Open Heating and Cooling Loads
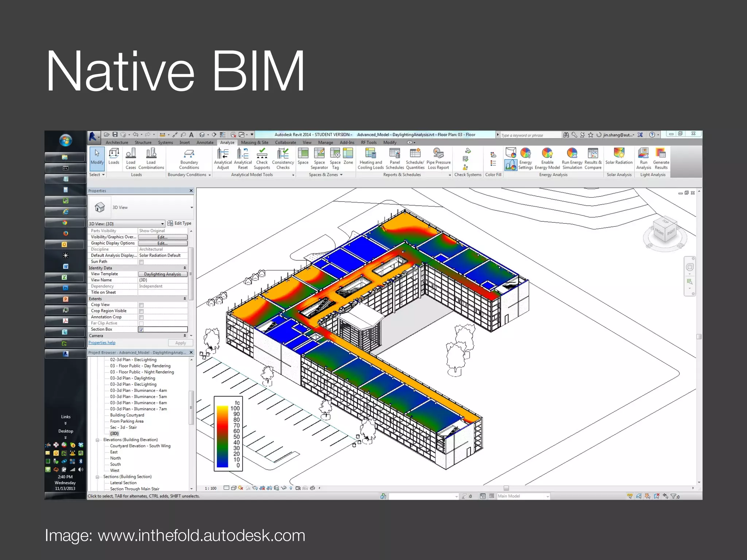The image size is (747, 560). (x=371, y=159)
